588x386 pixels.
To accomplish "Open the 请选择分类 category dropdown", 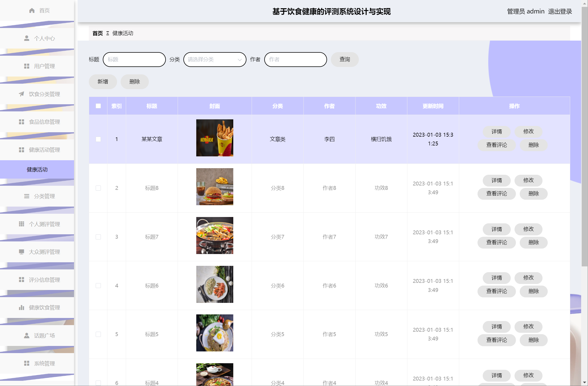I will (215, 60).
